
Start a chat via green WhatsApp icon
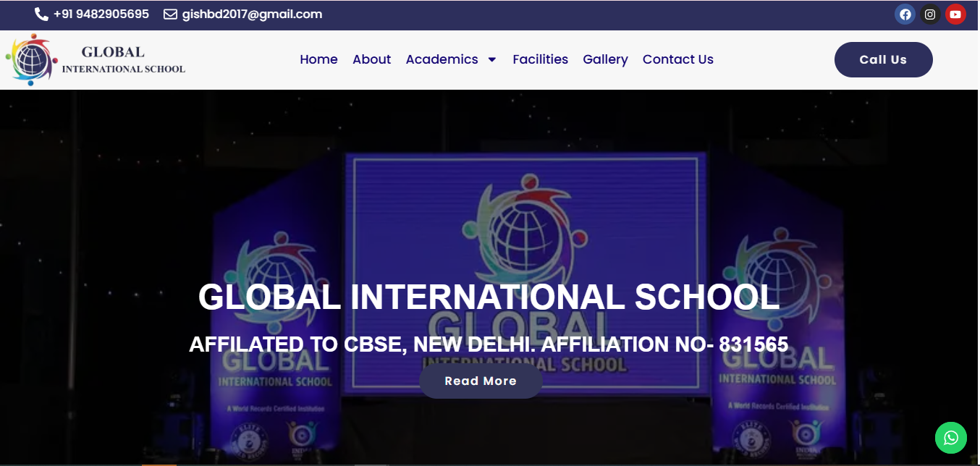950,438
